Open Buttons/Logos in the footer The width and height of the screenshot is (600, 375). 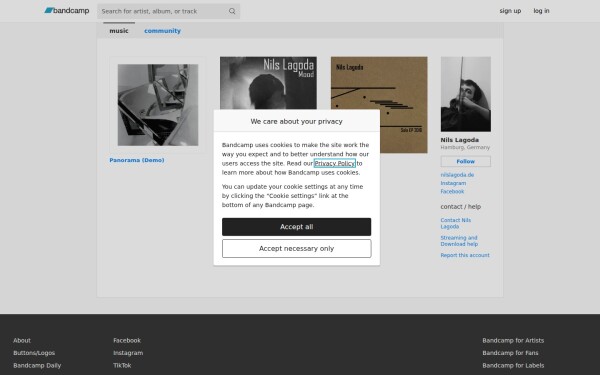pyautogui.click(x=34, y=353)
